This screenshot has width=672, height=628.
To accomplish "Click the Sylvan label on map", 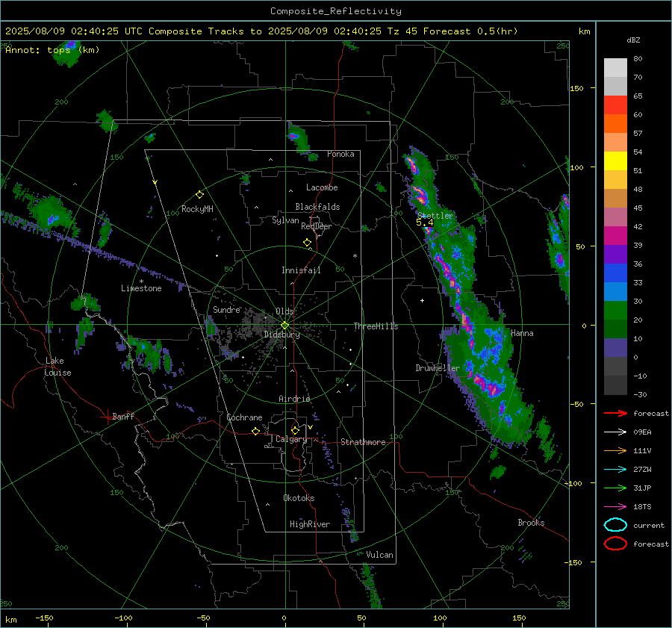I will pos(285,220).
